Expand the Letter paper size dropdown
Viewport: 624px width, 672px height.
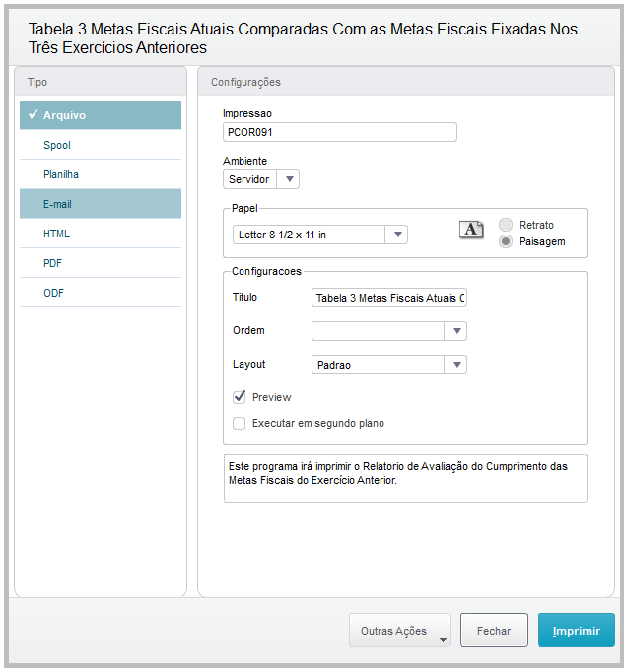pos(396,235)
